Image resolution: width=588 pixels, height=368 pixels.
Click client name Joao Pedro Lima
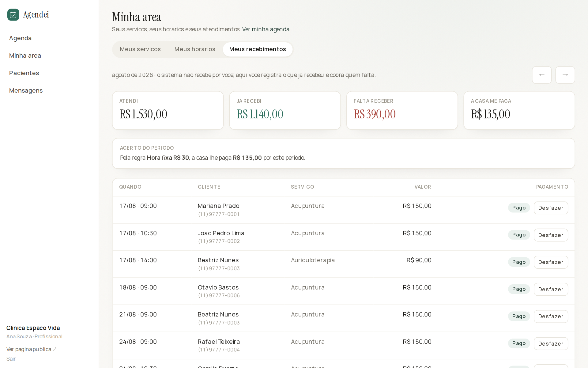(x=221, y=233)
